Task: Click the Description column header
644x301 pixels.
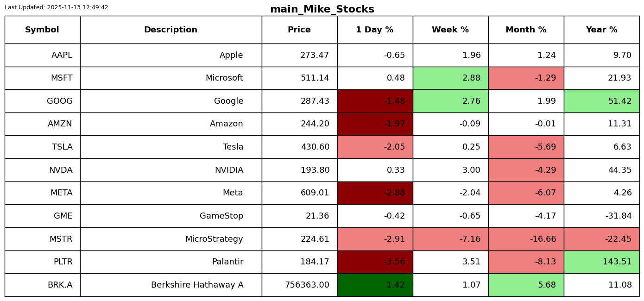Action: [170, 30]
